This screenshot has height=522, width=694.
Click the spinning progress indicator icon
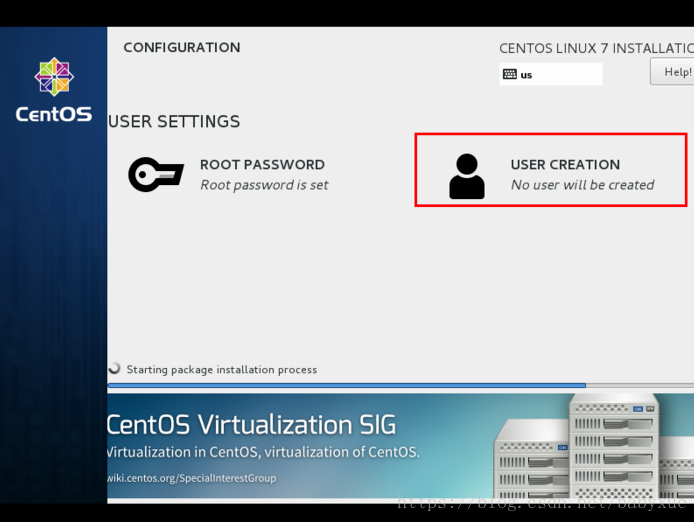[115, 368]
